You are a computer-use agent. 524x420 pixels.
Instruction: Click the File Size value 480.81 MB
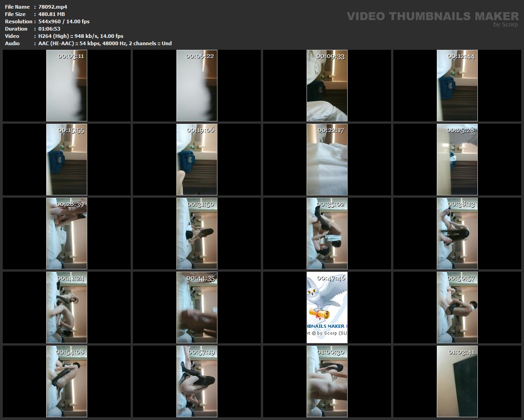[52, 14]
